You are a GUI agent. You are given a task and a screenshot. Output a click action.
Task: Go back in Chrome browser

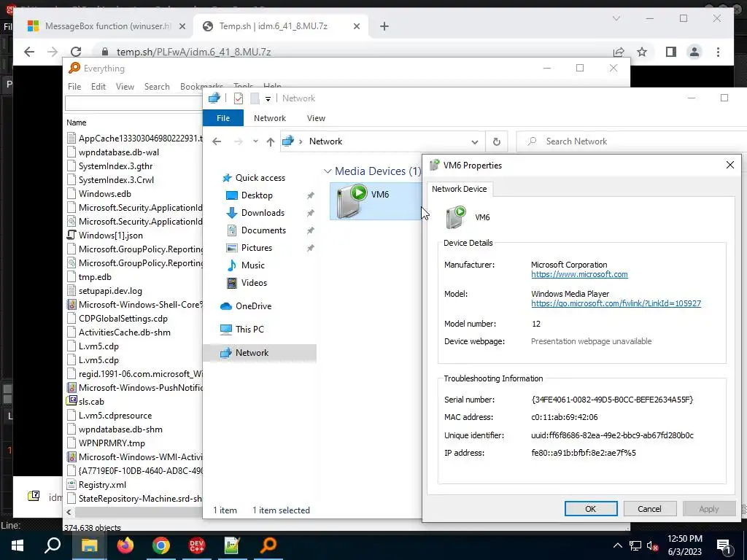point(29,52)
